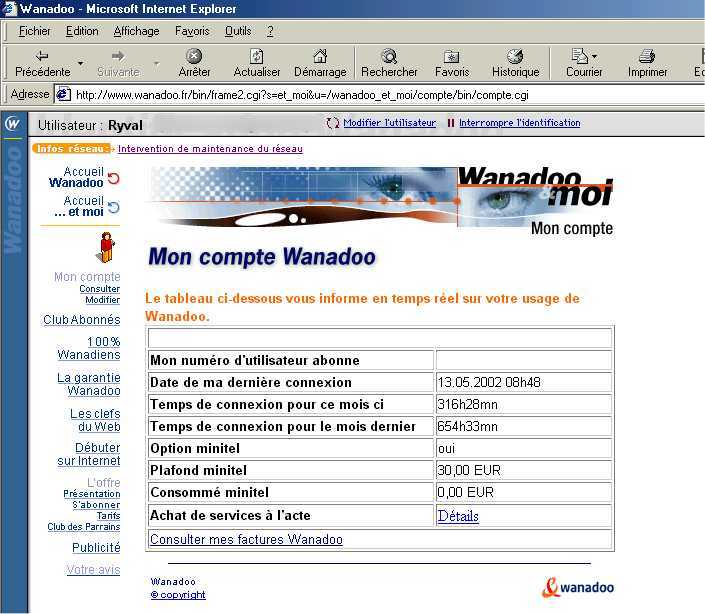Click the Modifier link under Mon compte
The width and height of the screenshot is (705, 614).
pyautogui.click(x=103, y=299)
